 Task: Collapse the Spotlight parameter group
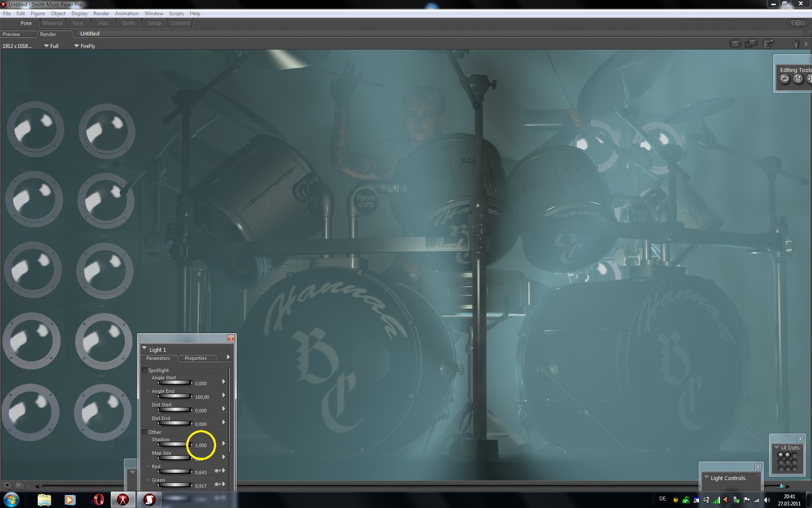[145, 370]
